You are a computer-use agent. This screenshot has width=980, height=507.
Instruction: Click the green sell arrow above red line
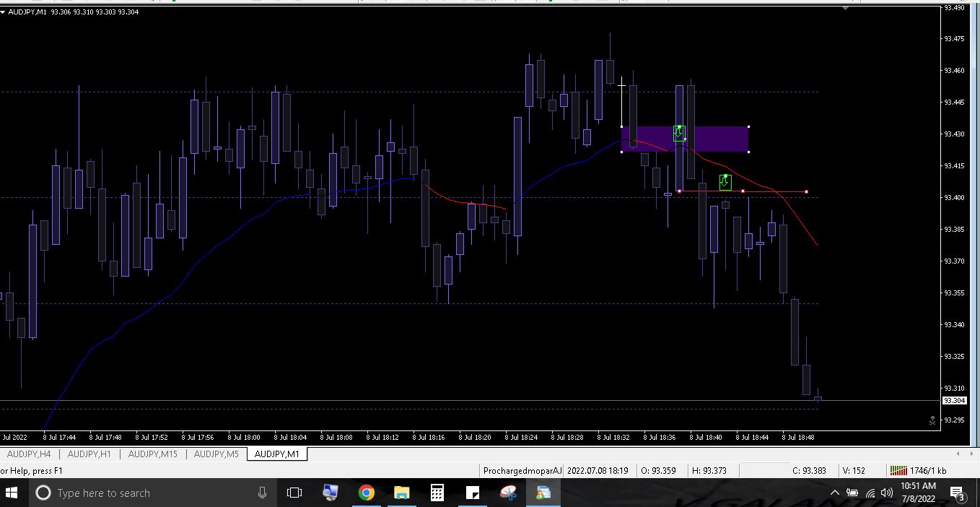(725, 182)
